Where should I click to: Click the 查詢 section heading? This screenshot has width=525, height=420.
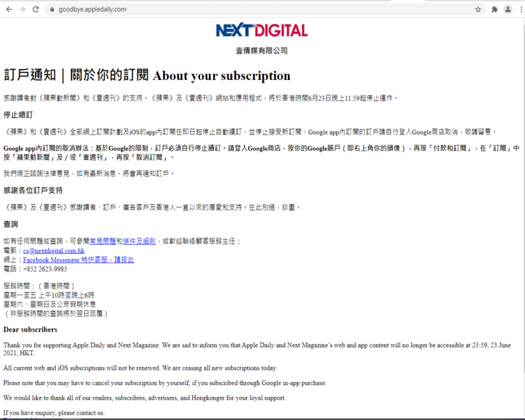[10, 224]
